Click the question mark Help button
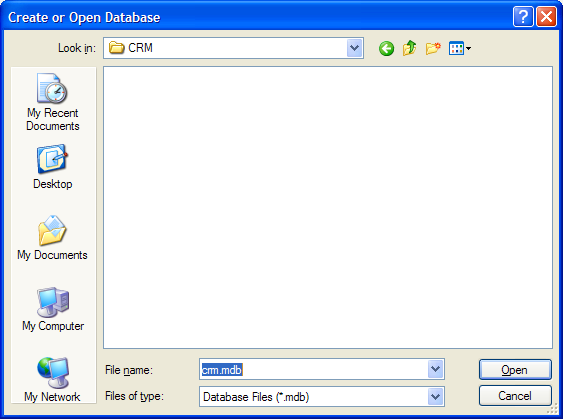563x419 pixels. tap(523, 17)
